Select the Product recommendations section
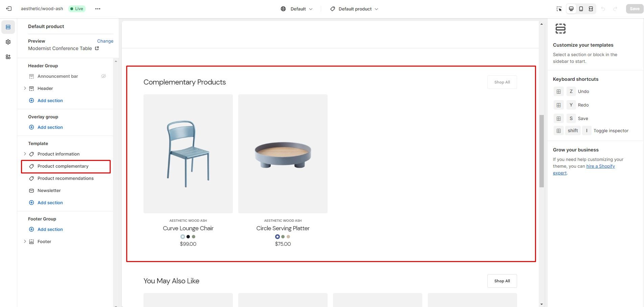The image size is (644, 307). (65, 178)
